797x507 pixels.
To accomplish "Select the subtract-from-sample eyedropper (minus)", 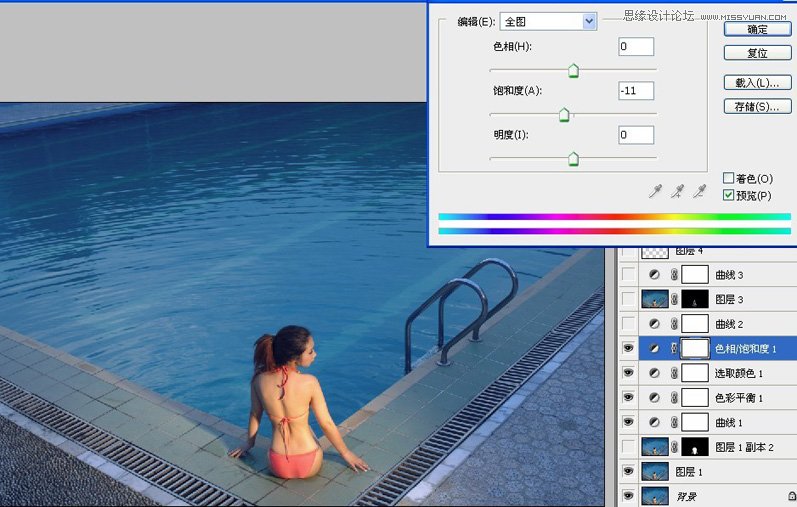I will 700,191.
